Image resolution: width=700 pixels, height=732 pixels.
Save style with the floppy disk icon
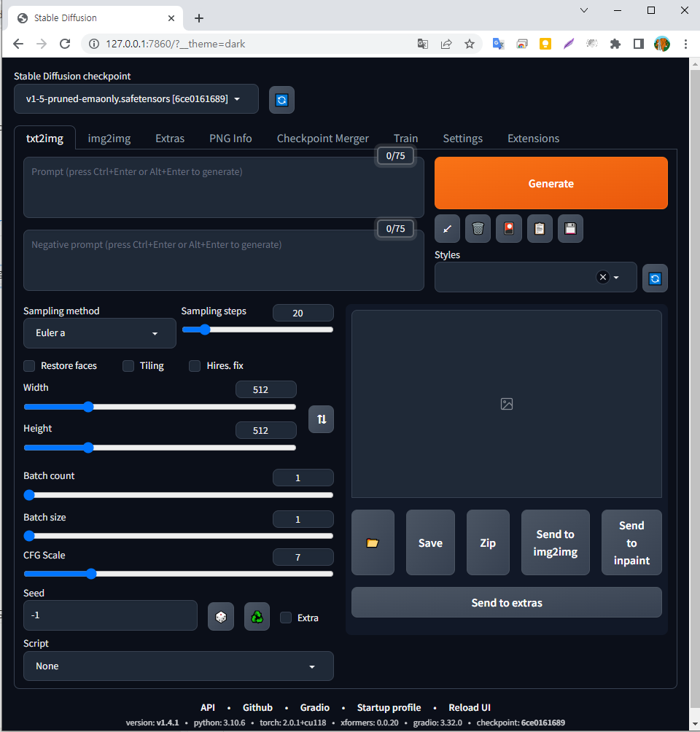(570, 229)
